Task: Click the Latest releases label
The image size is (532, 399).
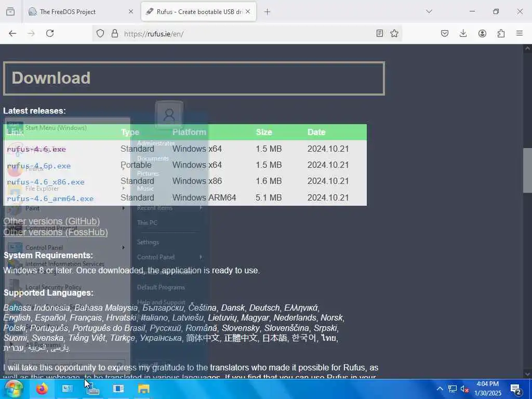Action: point(35,111)
